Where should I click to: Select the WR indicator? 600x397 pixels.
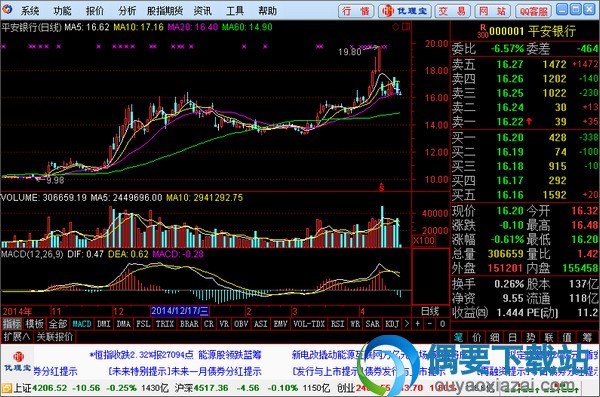coord(355,324)
